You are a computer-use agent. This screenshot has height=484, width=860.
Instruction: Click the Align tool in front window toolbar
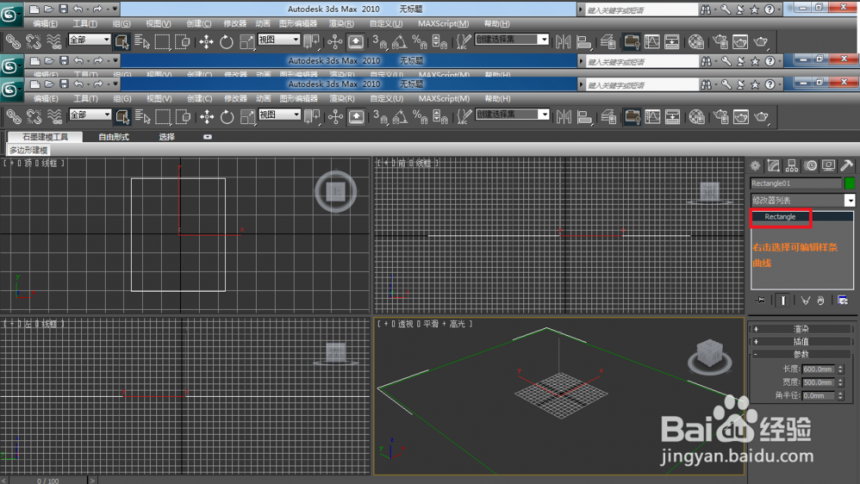(585, 117)
